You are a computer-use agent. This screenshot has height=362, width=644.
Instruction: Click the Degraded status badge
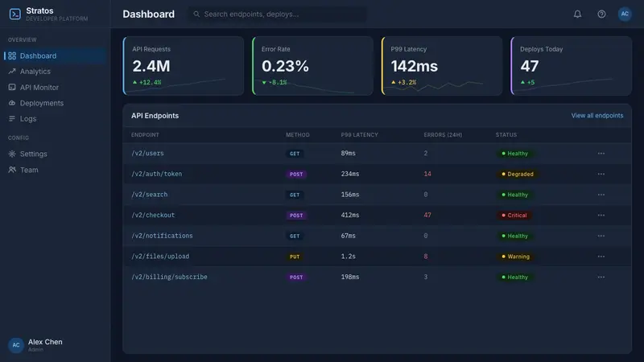pyautogui.click(x=518, y=174)
